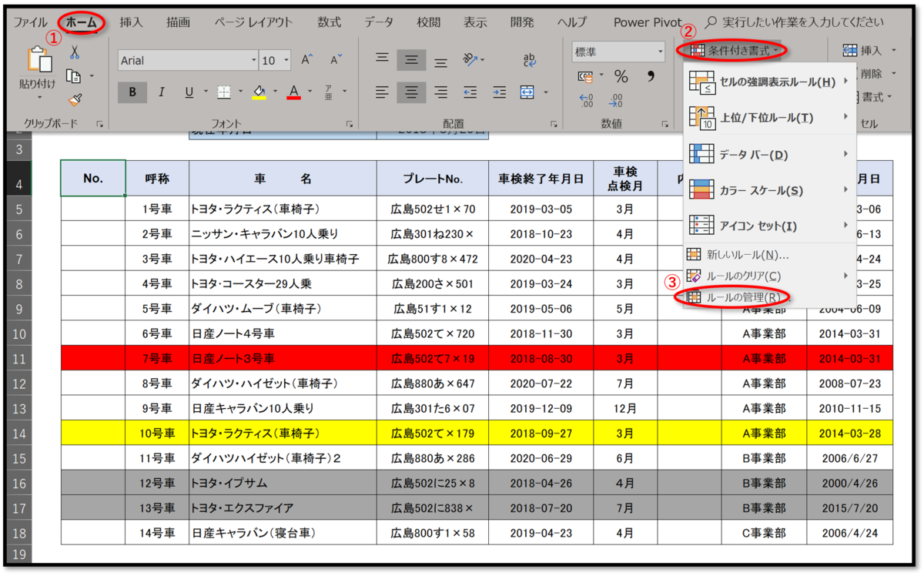The height and width of the screenshot is (576, 924).
Task: Apply percent style with the % icon
Action: point(621,76)
